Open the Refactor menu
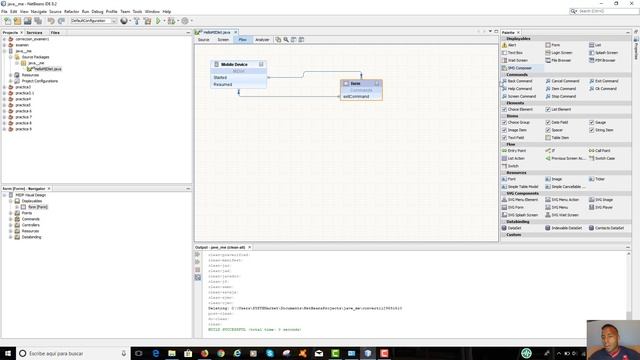The image size is (640, 360). pos(71,12)
